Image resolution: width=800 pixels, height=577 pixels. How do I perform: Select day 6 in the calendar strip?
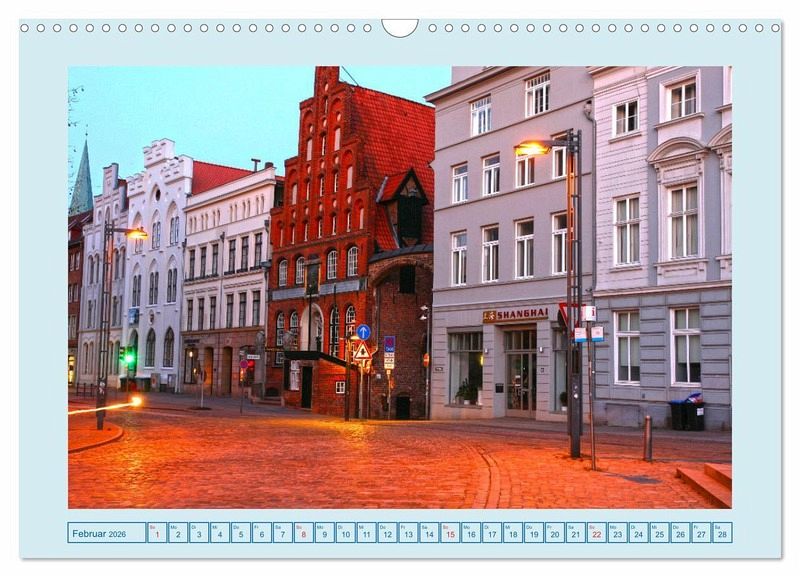pos(262,532)
